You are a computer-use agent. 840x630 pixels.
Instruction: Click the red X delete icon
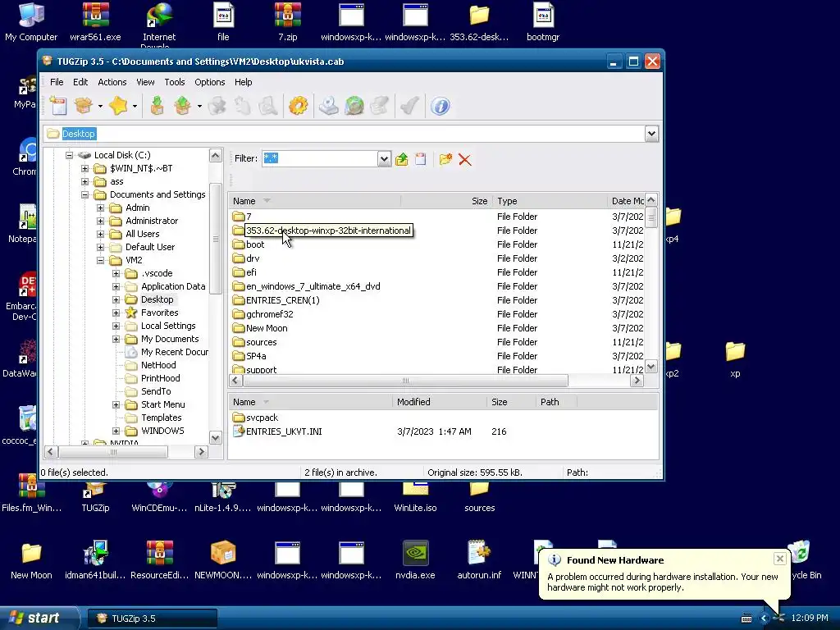pos(465,160)
